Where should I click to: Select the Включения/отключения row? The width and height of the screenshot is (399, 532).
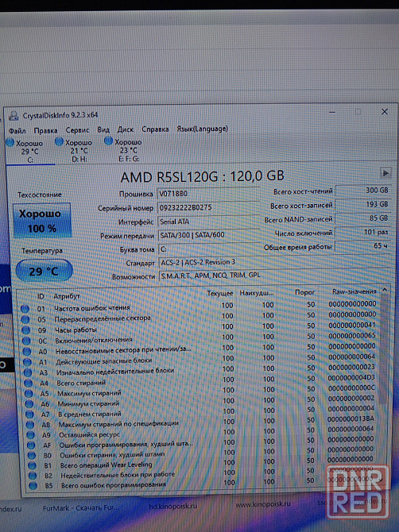pos(199,338)
